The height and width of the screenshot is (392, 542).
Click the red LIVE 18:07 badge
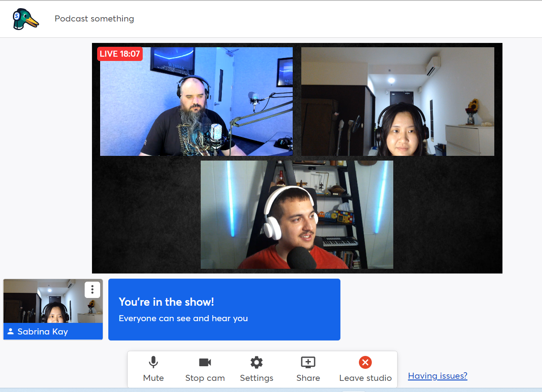[120, 54]
